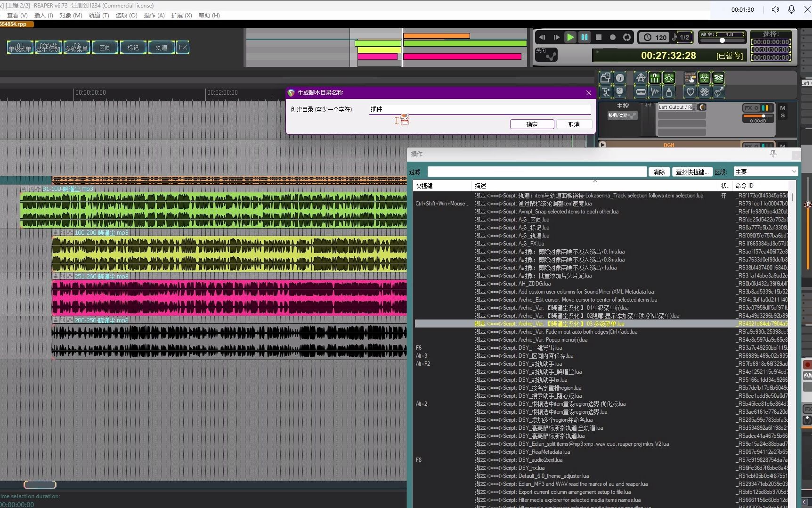The width and height of the screenshot is (812, 508).
Task: Click 清除 to clear the action filter
Action: point(659,172)
